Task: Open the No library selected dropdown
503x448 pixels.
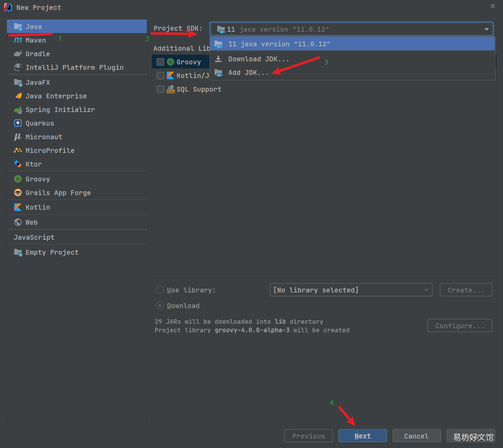Action: (351, 290)
